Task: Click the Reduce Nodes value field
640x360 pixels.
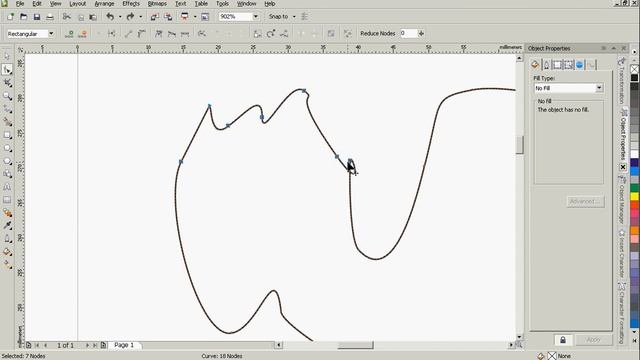Action: (x=408, y=33)
